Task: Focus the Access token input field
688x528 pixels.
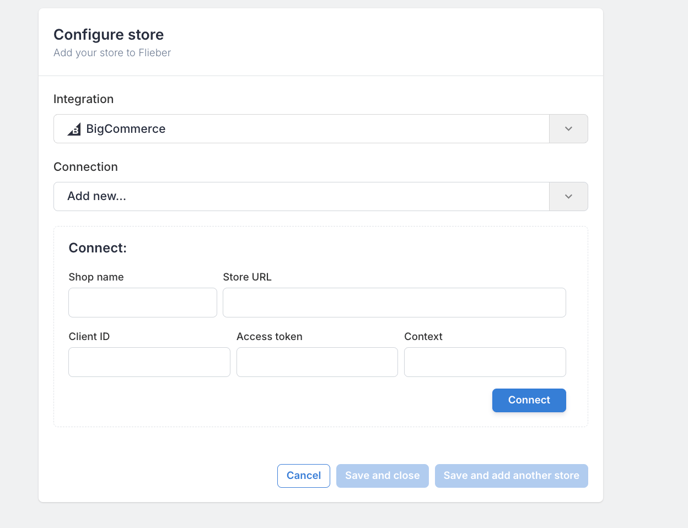Action: tap(317, 362)
